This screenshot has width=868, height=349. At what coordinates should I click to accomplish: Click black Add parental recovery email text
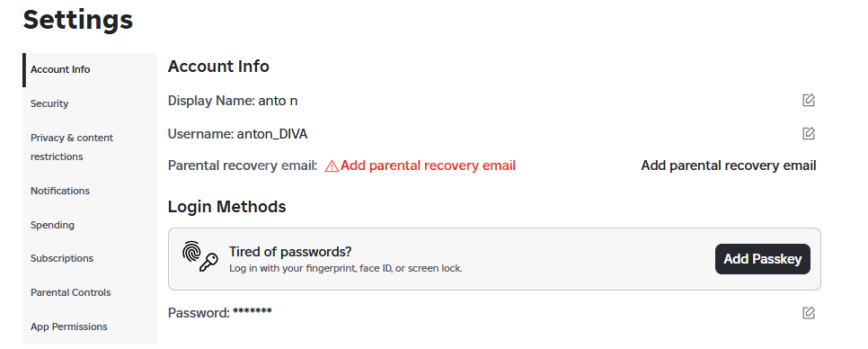click(x=729, y=166)
